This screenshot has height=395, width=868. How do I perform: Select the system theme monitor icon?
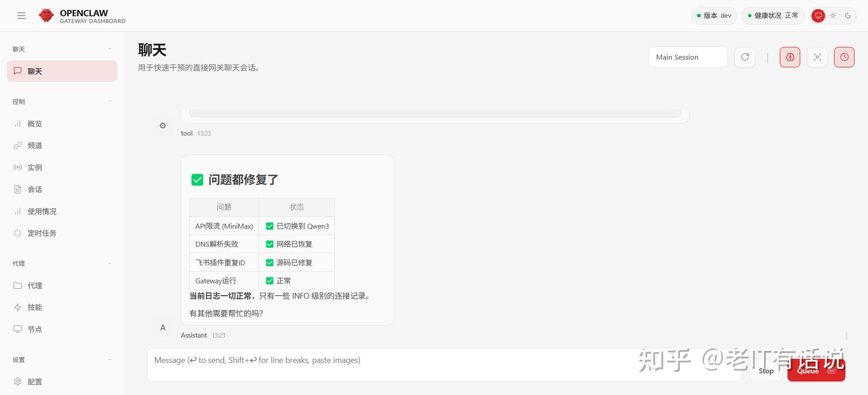(818, 16)
